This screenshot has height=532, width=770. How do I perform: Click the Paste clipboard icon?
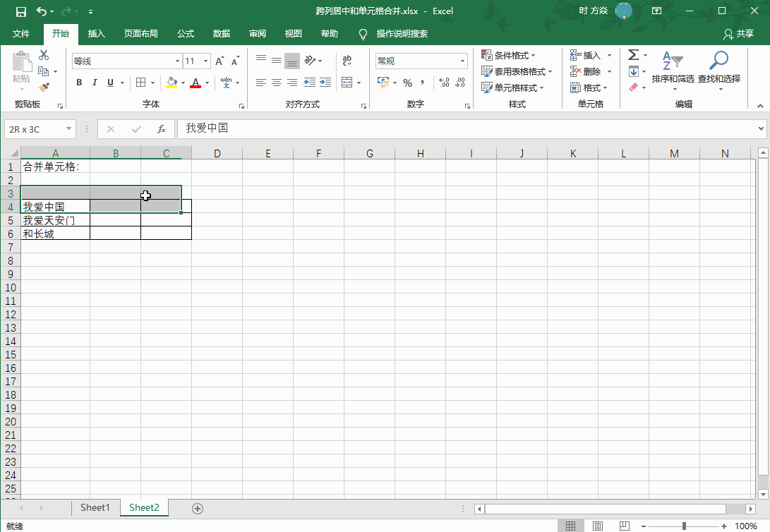tap(22, 62)
